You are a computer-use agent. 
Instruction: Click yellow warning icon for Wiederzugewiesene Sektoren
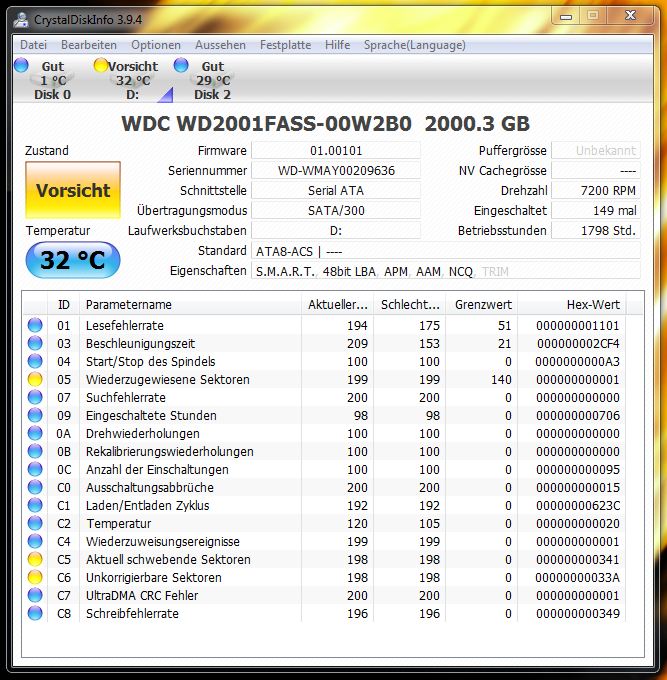tap(35, 379)
